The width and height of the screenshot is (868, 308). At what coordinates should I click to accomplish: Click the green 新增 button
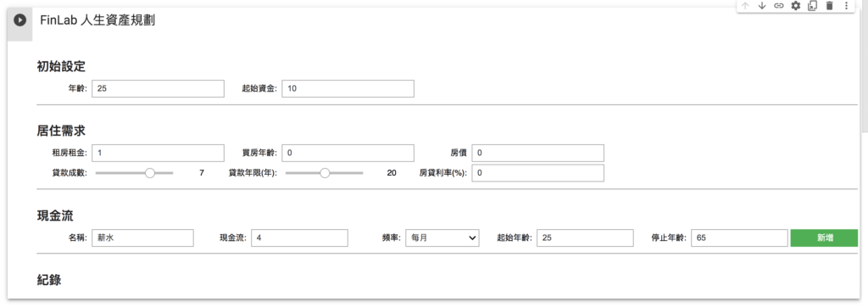click(x=824, y=238)
